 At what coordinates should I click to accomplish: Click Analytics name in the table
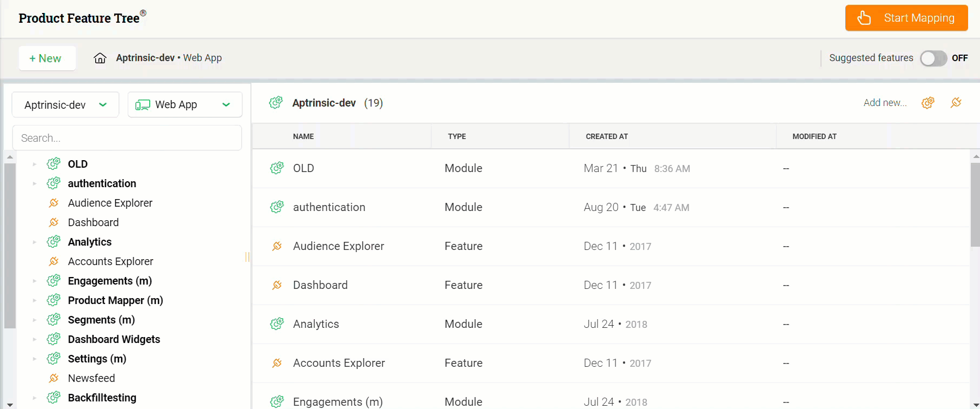pos(316,324)
